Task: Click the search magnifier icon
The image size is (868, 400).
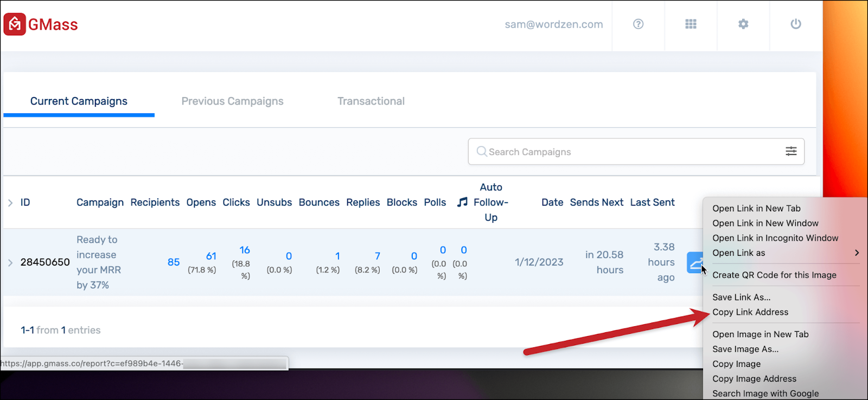Action: click(481, 151)
